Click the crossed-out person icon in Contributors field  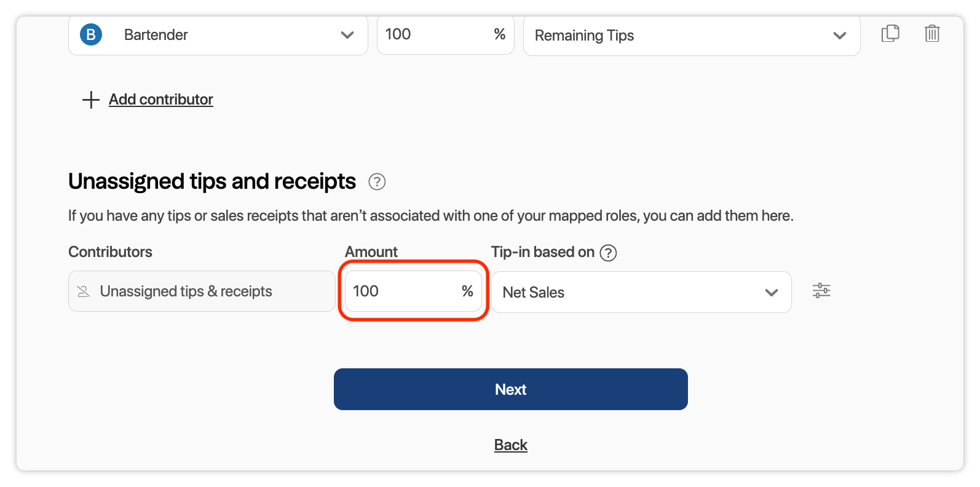[84, 291]
